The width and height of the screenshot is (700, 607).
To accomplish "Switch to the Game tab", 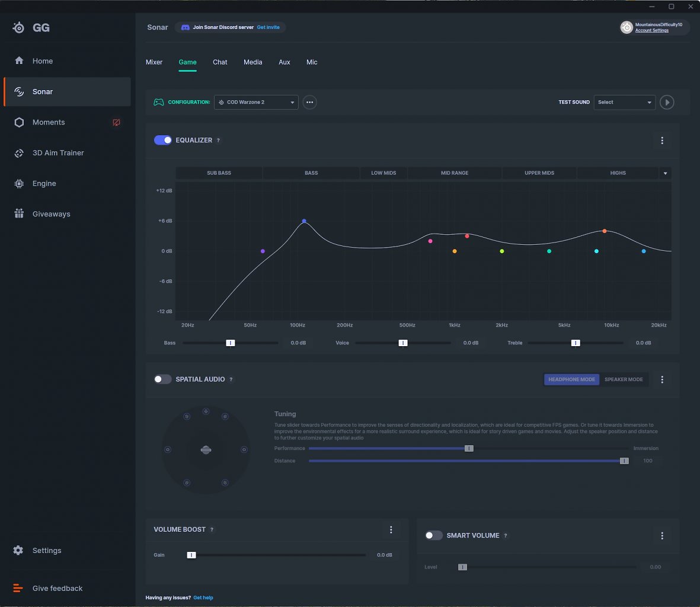I will pyautogui.click(x=187, y=62).
